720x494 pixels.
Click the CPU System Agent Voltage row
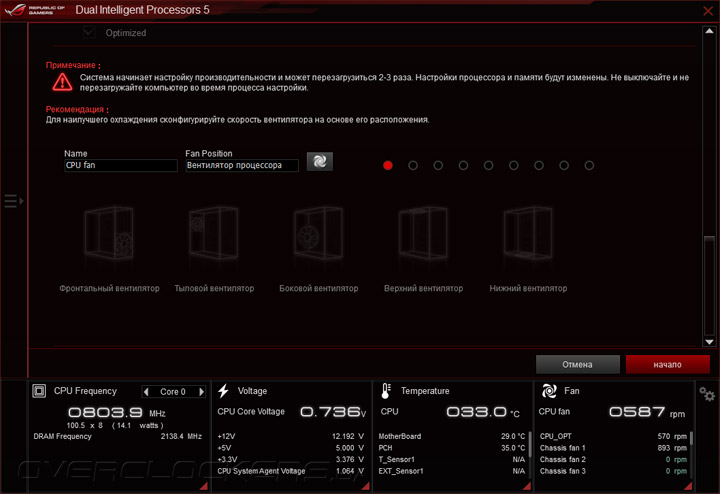click(x=291, y=471)
